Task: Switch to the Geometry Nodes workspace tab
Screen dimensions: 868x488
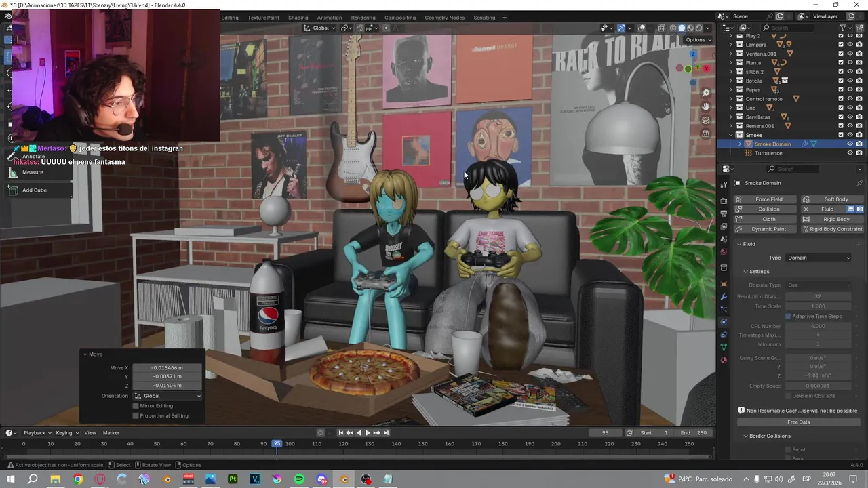Action: pyautogui.click(x=445, y=18)
